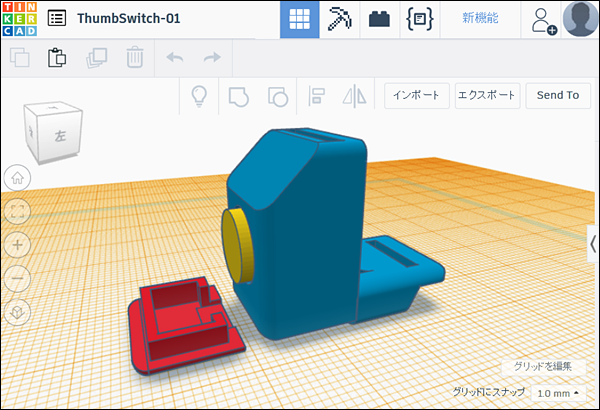Click the グリッドを編集 button

point(543,366)
